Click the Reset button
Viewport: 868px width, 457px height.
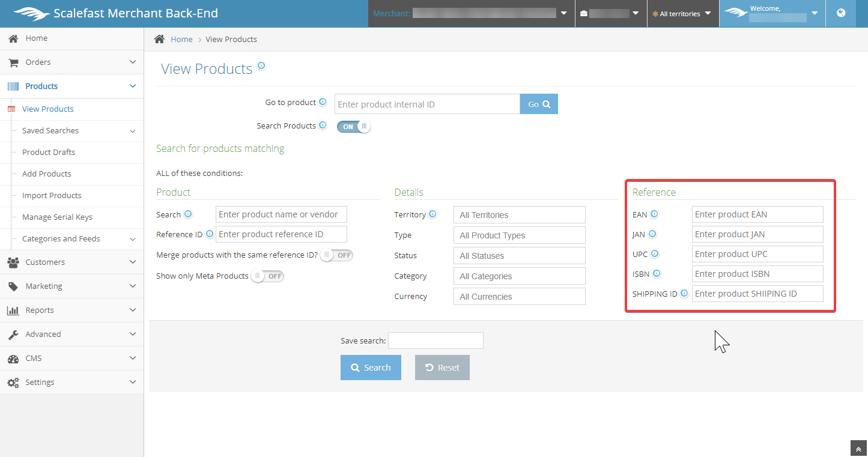tap(442, 368)
